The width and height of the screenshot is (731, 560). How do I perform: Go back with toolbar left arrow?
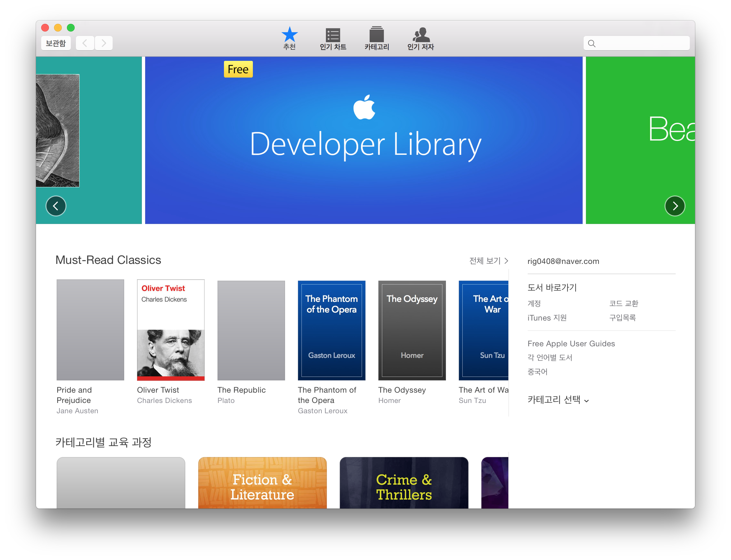tap(85, 43)
